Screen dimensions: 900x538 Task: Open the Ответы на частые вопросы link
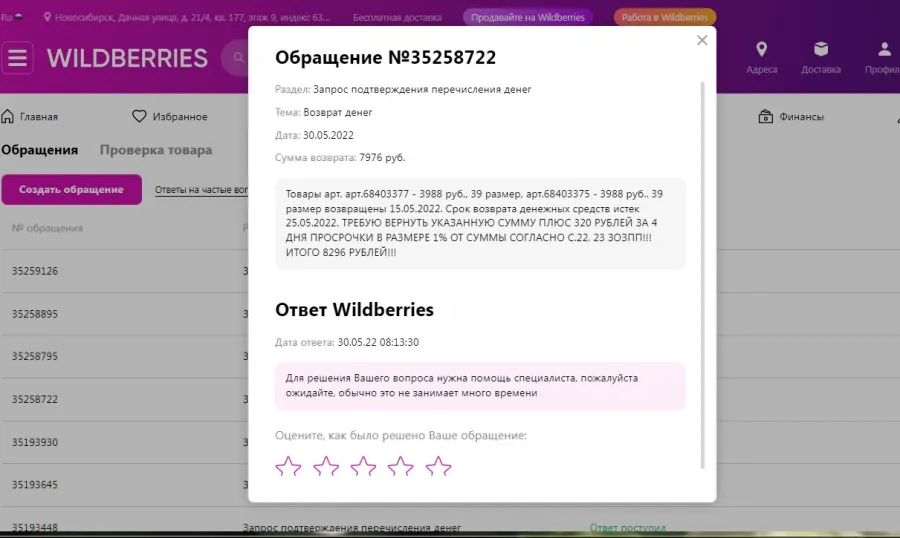201,190
